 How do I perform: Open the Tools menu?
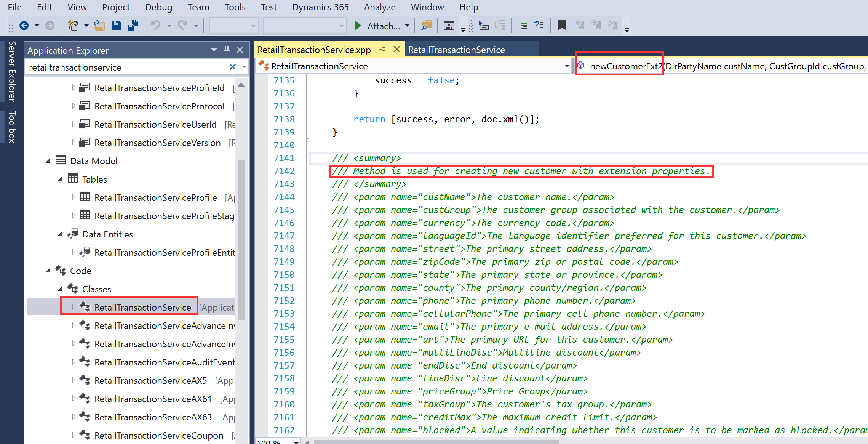(x=235, y=7)
